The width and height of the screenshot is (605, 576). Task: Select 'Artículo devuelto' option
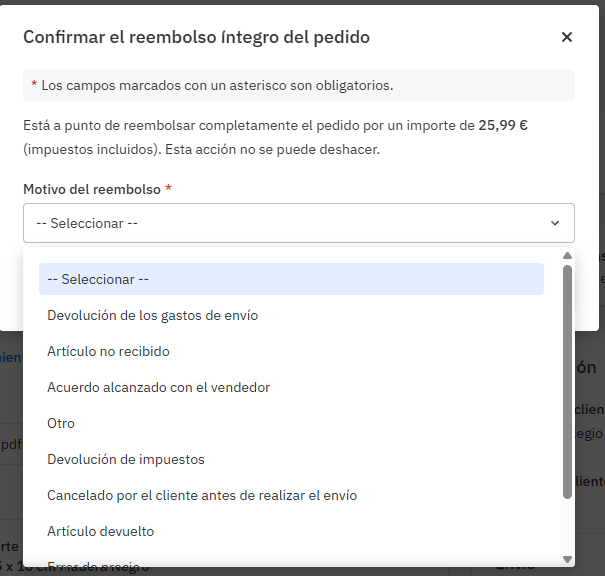(101, 531)
